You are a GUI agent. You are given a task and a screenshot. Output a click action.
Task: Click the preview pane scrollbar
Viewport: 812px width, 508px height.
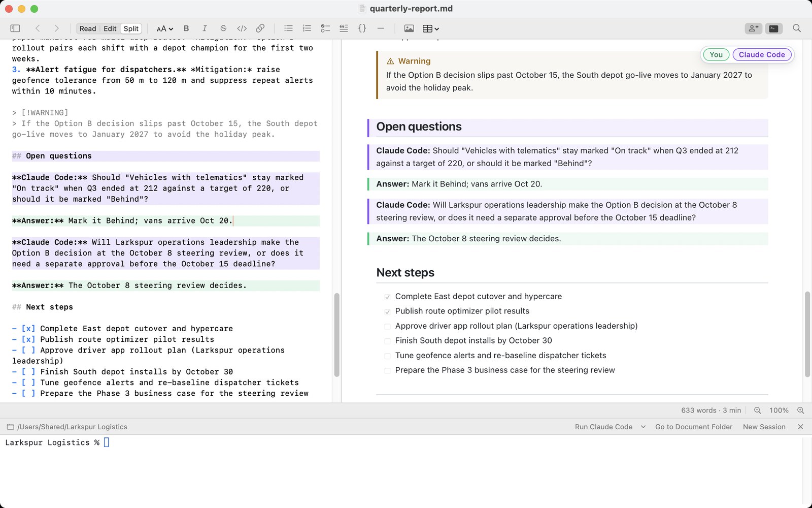click(x=807, y=334)
